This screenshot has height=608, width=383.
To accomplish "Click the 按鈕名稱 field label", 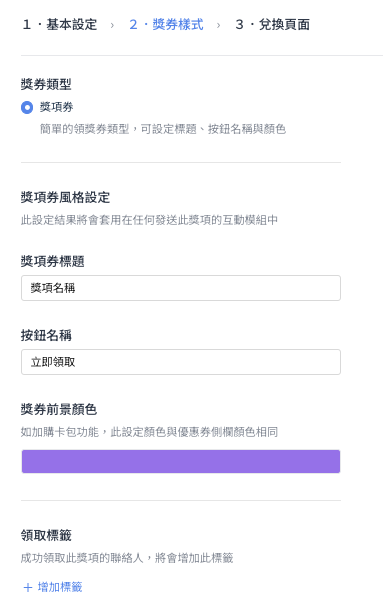I will [x=46, y=335].
